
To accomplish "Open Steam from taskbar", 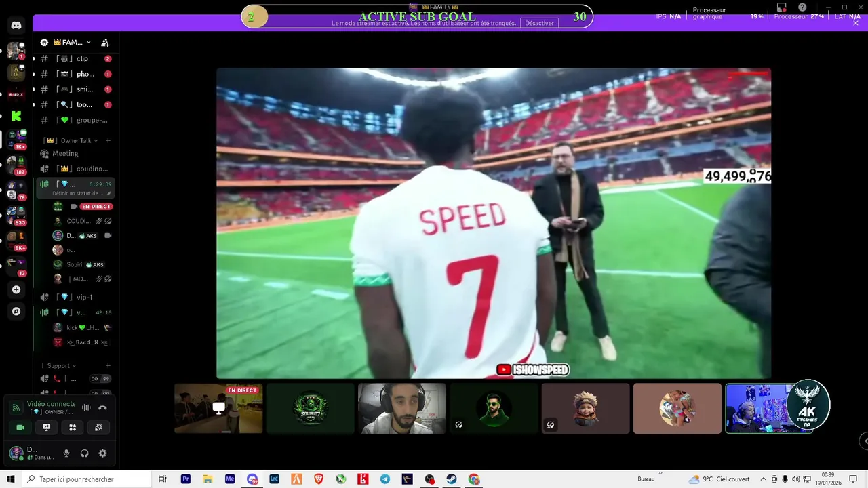I will [452, 479].
